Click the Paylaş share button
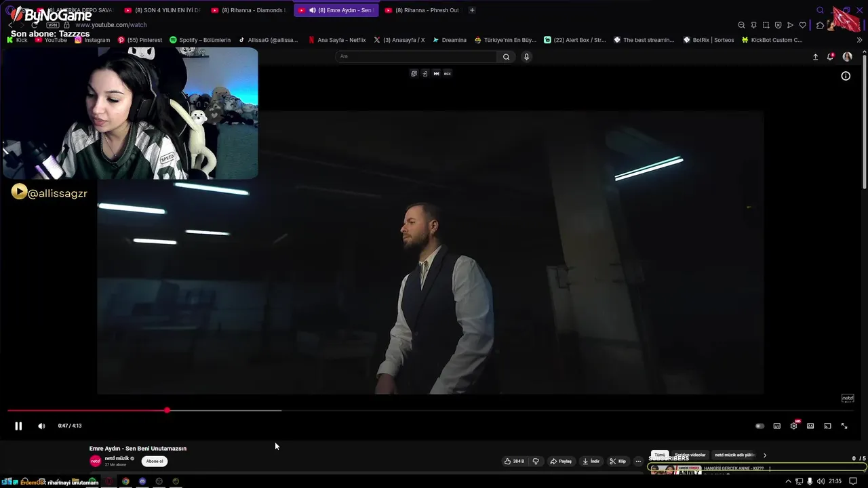Image resolution: width=868 pixels, height=488 pixels. pos(561,462)
